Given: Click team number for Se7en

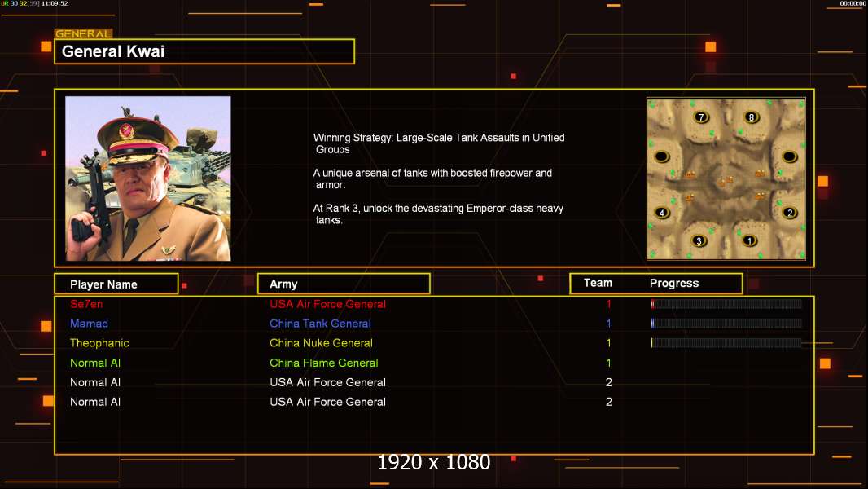Looking at the screenshot, I should (608, 304).
